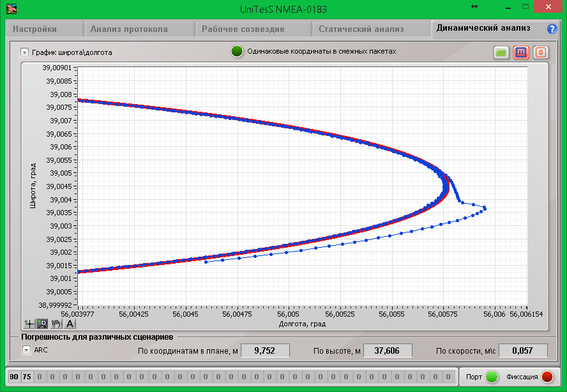Open help via blue question mark icon
Screen dimensions: 567x392
pyautogui.click(x=552, y=29)
